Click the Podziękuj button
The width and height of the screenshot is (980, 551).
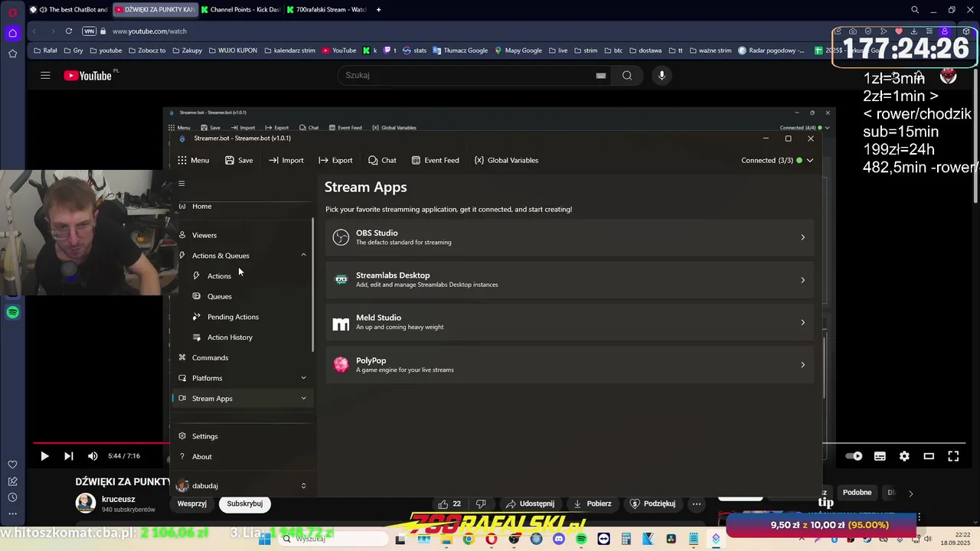653,504
